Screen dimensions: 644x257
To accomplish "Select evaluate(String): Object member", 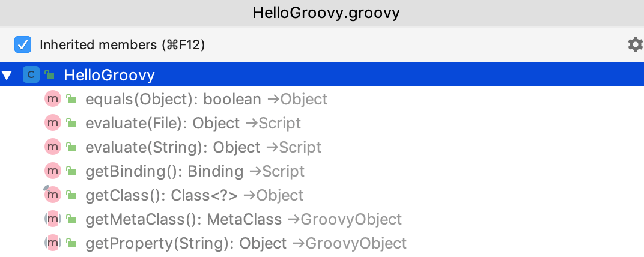I will (172, 147).
